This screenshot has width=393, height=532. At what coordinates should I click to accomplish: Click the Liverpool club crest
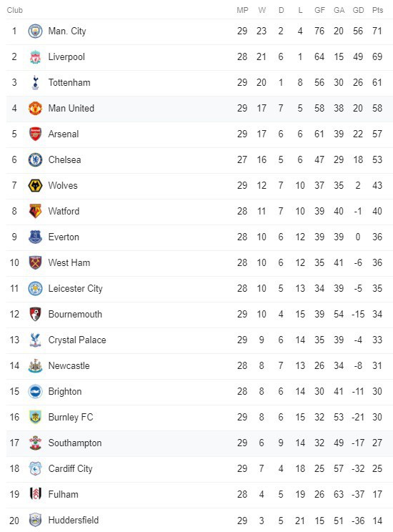tap(35, 57)
